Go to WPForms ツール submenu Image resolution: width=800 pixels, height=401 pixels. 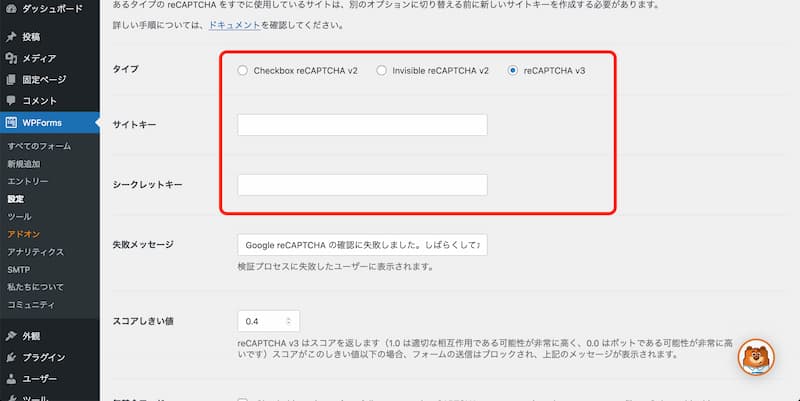pyautogui.click(x=19, y=216)
